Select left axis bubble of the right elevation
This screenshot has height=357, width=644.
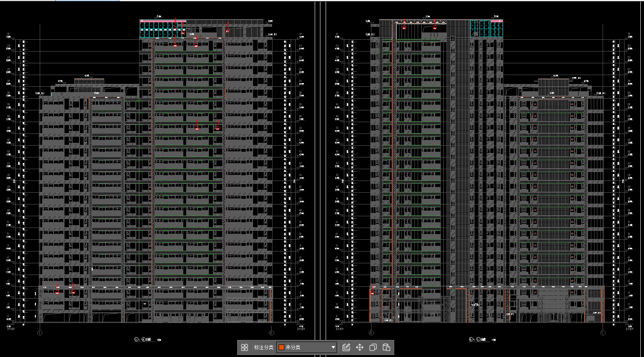point(371,333)
